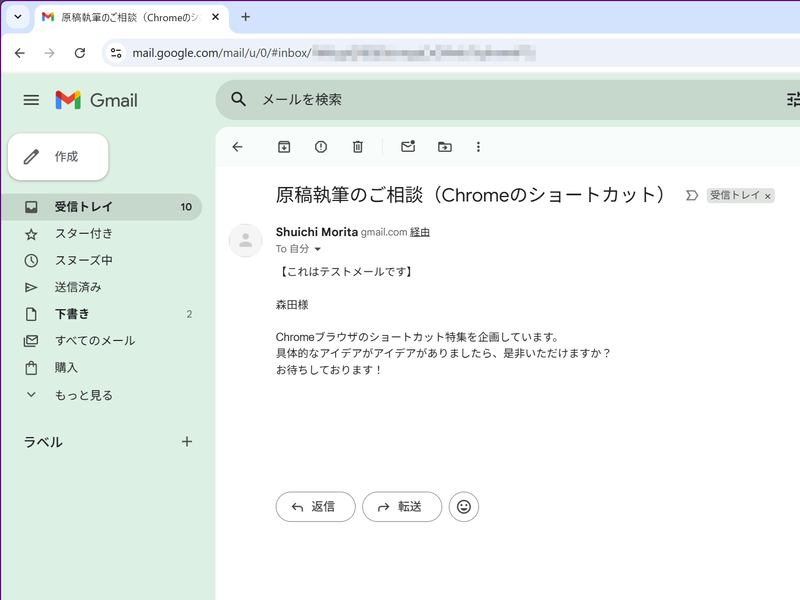The height and width of the screenshot is (600, 800).
Task: Select the browser tab showing 原稿執筆のご相談
Action: click(130, 17)
